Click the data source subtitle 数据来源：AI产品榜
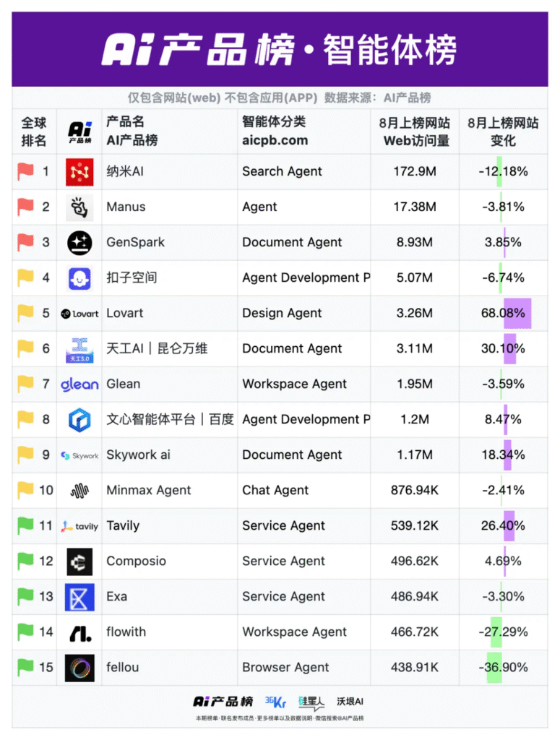560x740 pixels. tap(377, 98)
